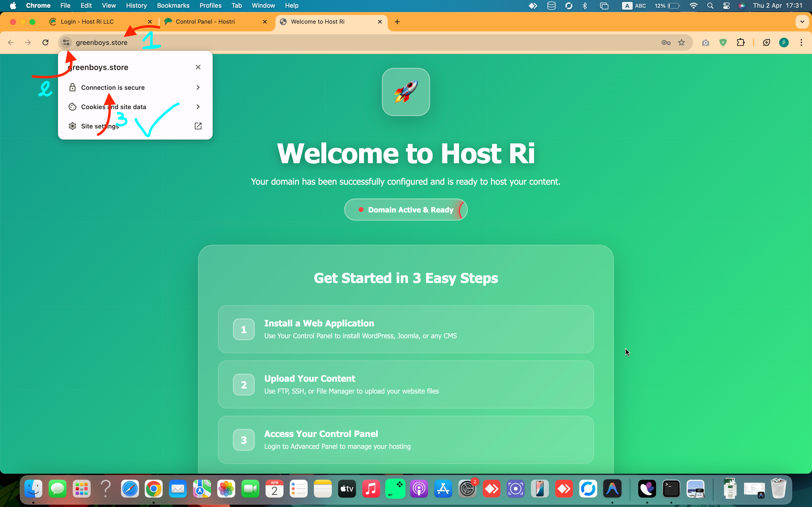The image size is (812, 507).
Task: Click the camera screenshot extension icon
Action: [x=705, y=42]
